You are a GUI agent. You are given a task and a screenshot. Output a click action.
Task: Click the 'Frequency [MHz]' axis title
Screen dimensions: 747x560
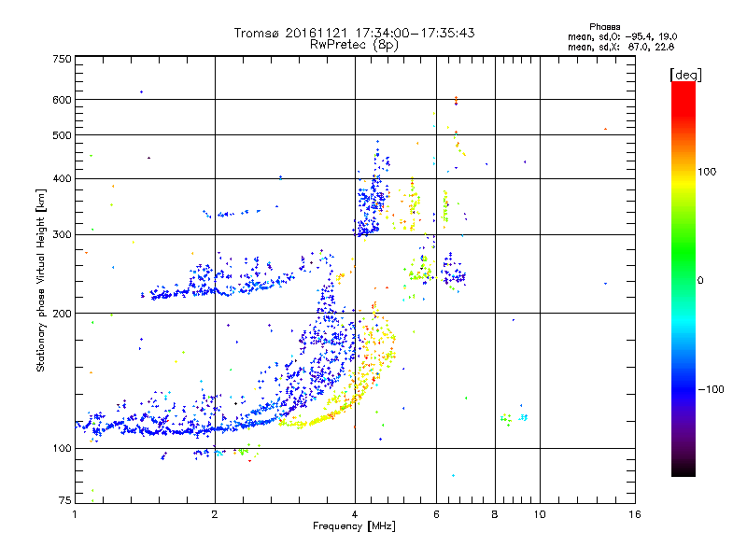(x=354, y=526)
